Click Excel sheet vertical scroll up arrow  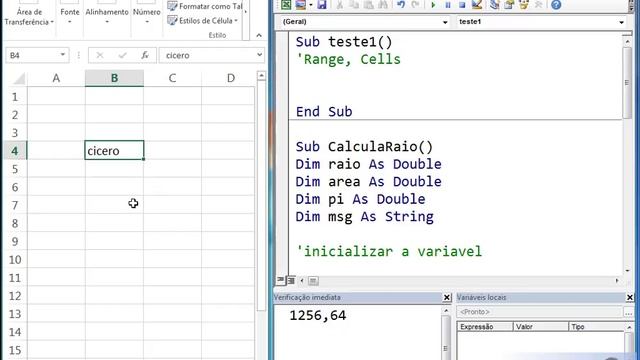click(261, 76)
